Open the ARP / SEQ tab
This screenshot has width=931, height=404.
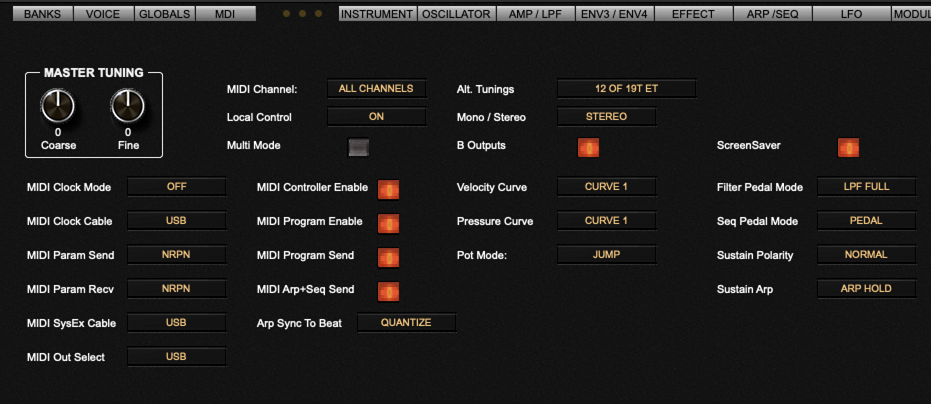pos(772,14)
